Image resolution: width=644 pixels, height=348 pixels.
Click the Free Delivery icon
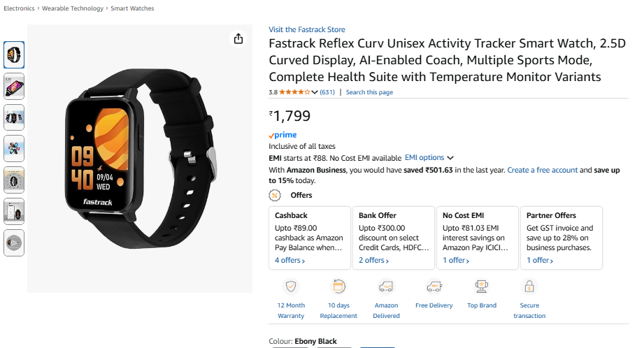434,286
